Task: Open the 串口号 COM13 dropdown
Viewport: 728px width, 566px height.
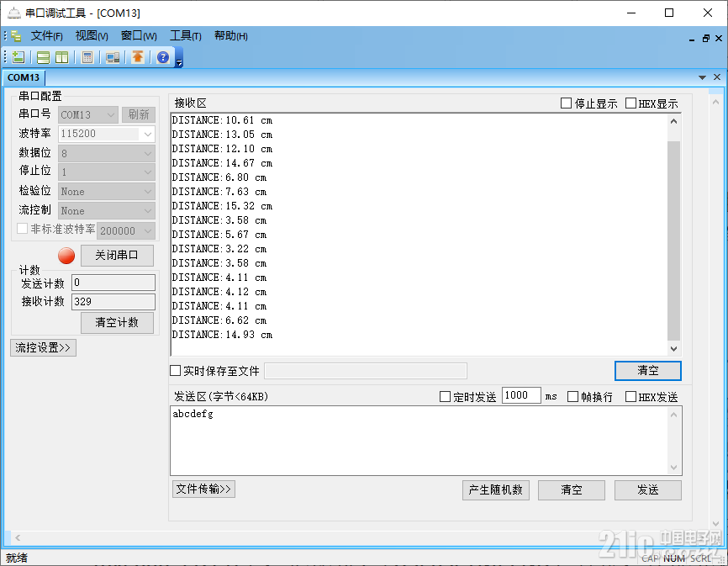Action: 88,114
